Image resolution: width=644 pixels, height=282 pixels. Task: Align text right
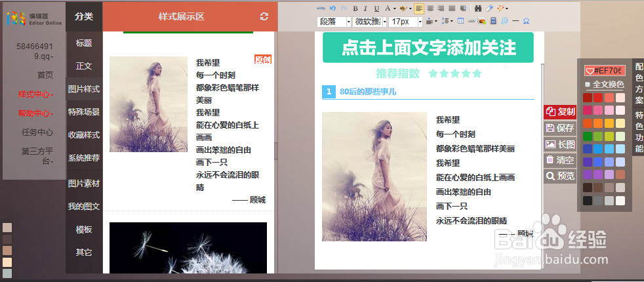[x=441, y=9]
